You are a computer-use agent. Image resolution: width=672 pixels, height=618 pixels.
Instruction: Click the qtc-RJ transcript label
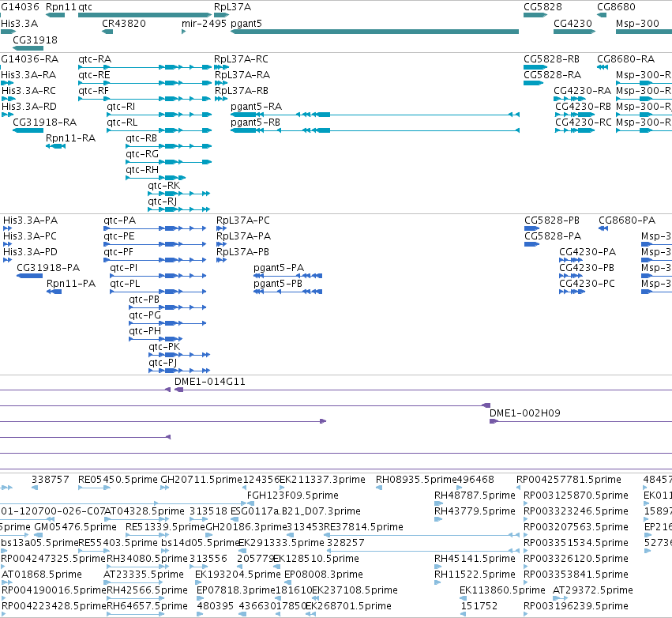tap(163, 202)
